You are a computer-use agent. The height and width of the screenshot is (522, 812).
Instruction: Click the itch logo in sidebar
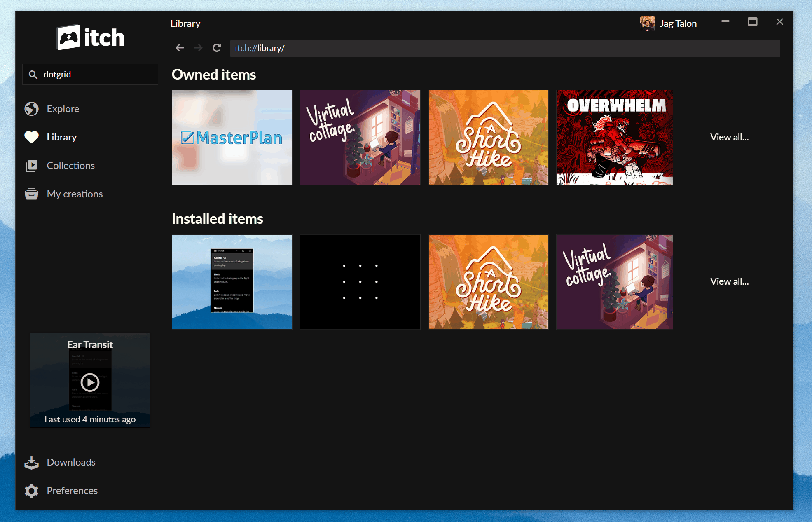[x=90, y=37]
